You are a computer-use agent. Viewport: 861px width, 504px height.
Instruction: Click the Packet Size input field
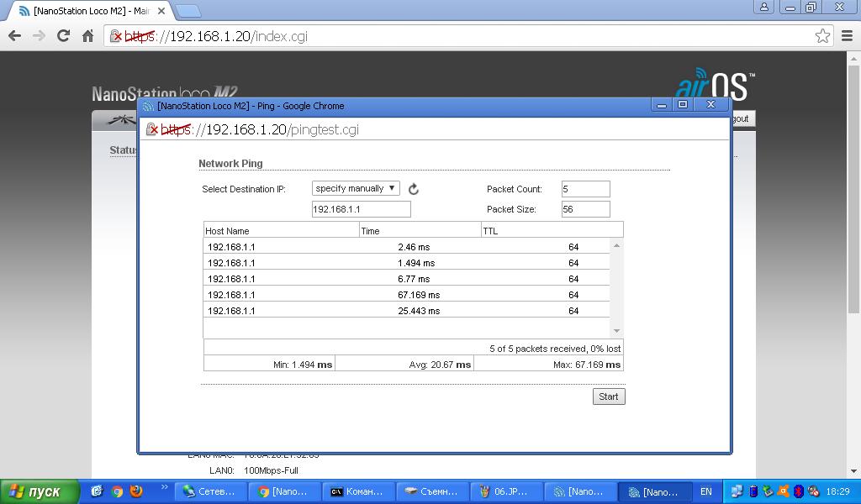coord(585,209)
